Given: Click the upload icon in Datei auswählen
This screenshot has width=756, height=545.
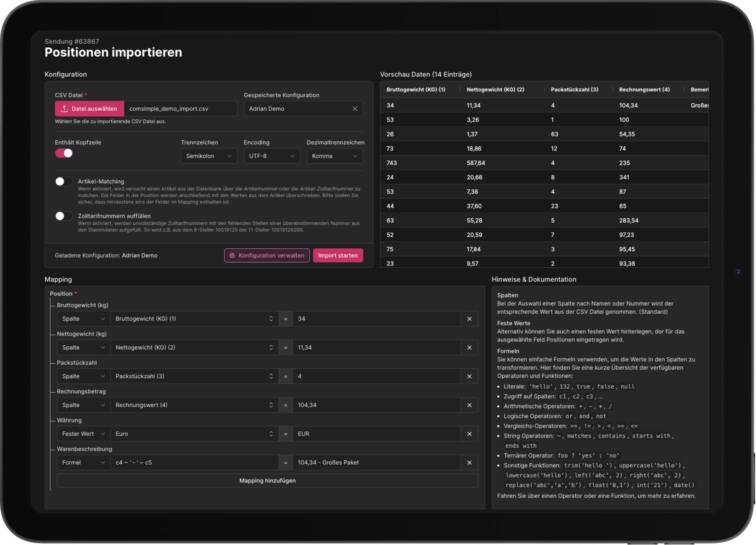Looking at the screenshot, I should pyautogui.click(x=64, y=109).
